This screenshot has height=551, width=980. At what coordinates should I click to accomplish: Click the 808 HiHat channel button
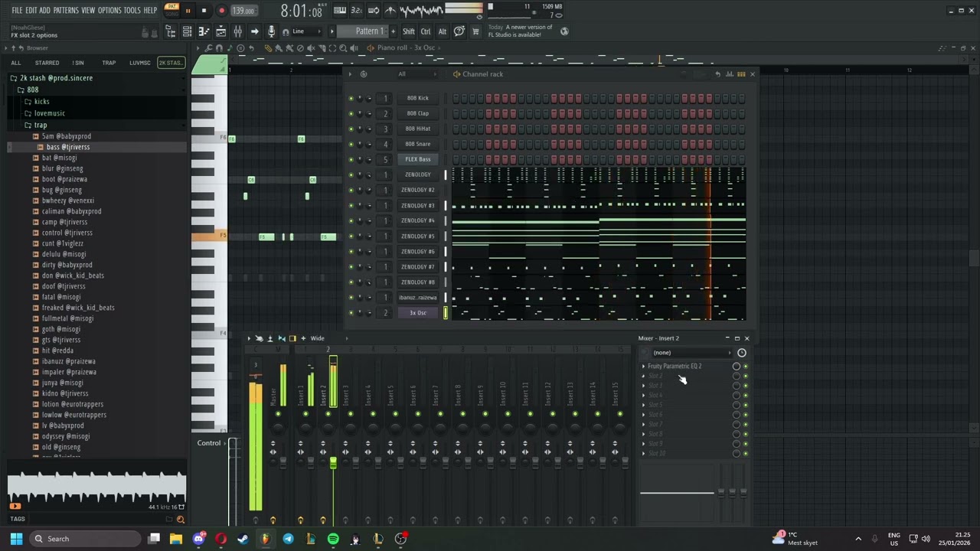(x=418, y=129)
